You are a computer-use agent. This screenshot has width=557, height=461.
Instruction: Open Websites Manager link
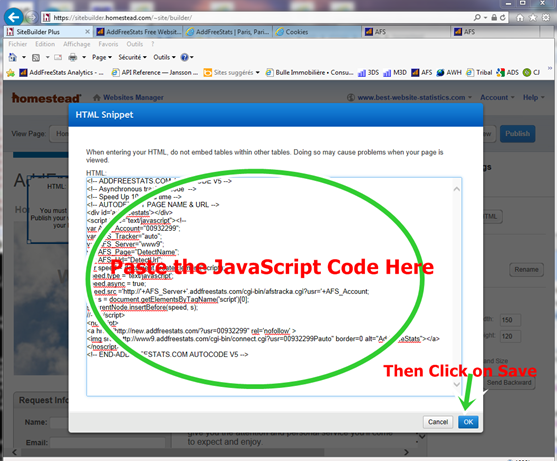128,97
